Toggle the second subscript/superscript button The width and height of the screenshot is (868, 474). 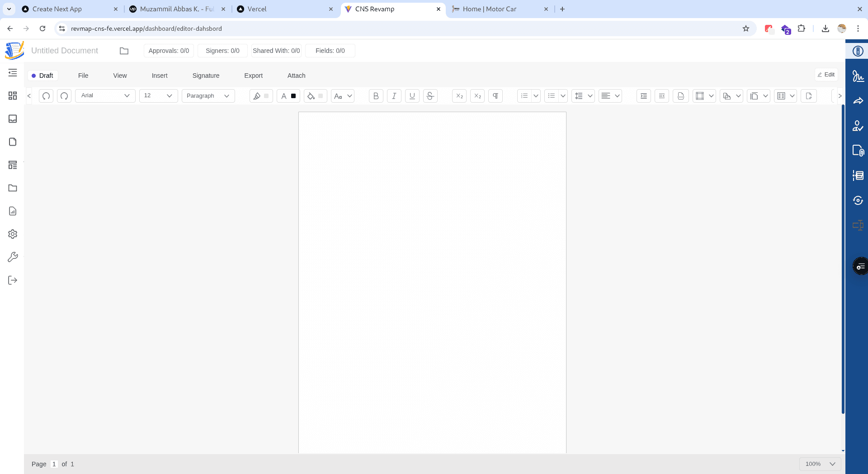coord(477,96)
